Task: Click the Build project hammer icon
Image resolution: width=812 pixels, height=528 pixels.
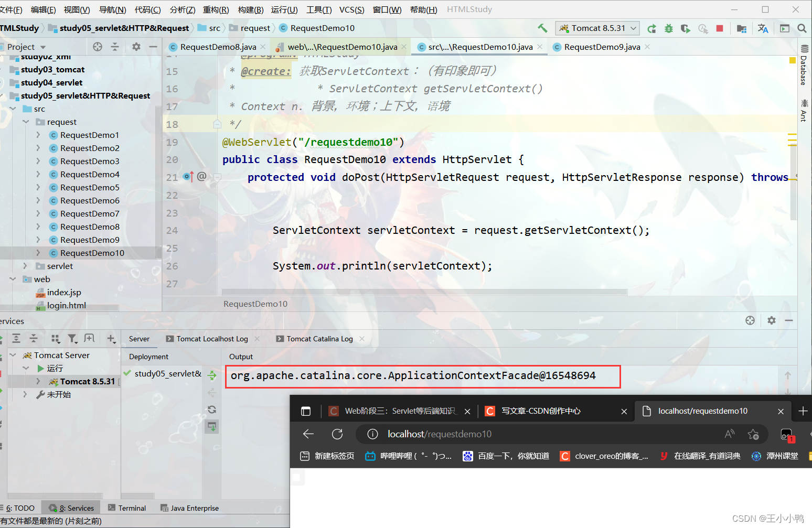Action: click(542, 28)
